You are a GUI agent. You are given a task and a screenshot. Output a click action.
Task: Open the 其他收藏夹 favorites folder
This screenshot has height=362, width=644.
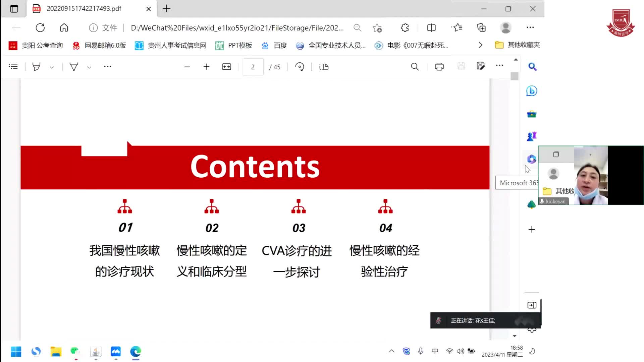(x=518, y=45)
